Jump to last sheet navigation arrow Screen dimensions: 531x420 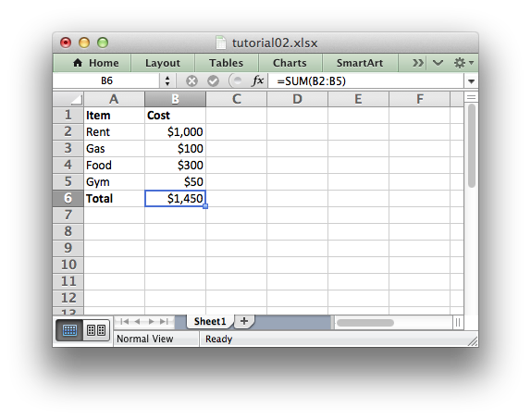165,321
